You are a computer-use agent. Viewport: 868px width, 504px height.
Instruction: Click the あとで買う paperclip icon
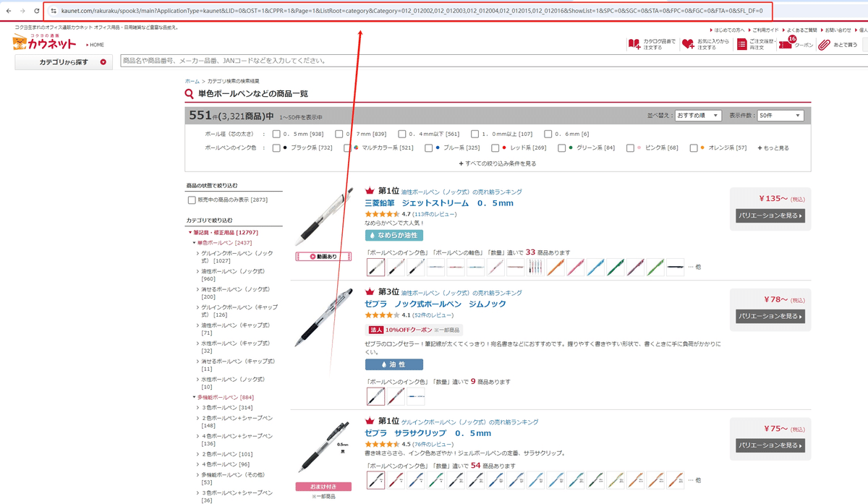[824, 45]
